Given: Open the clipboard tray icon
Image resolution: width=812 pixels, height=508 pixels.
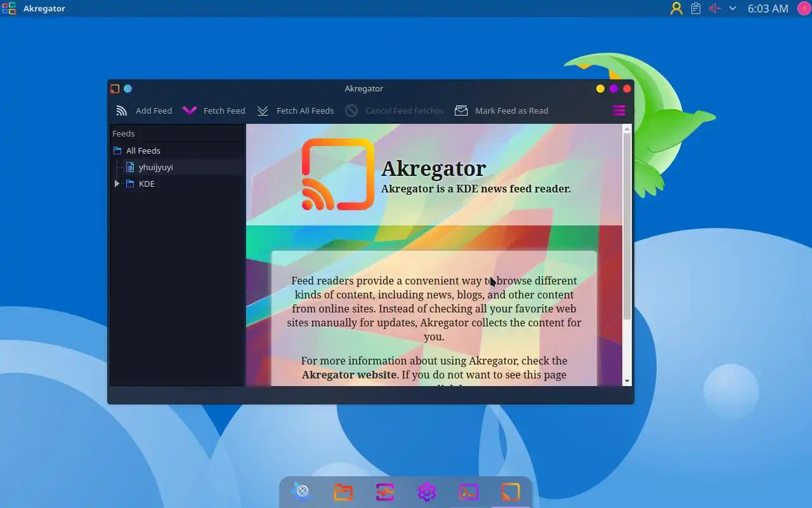Looking at the screenshot, I should [x=696, y=8].
